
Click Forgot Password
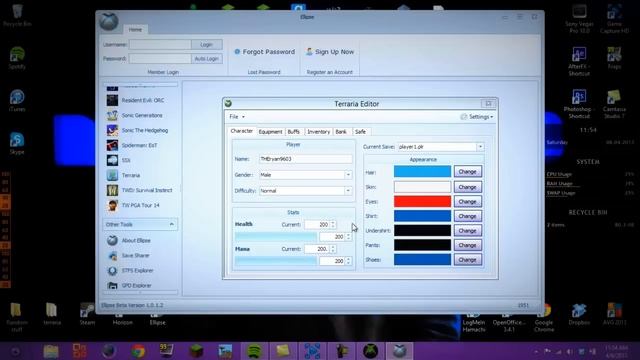point(264,52)
